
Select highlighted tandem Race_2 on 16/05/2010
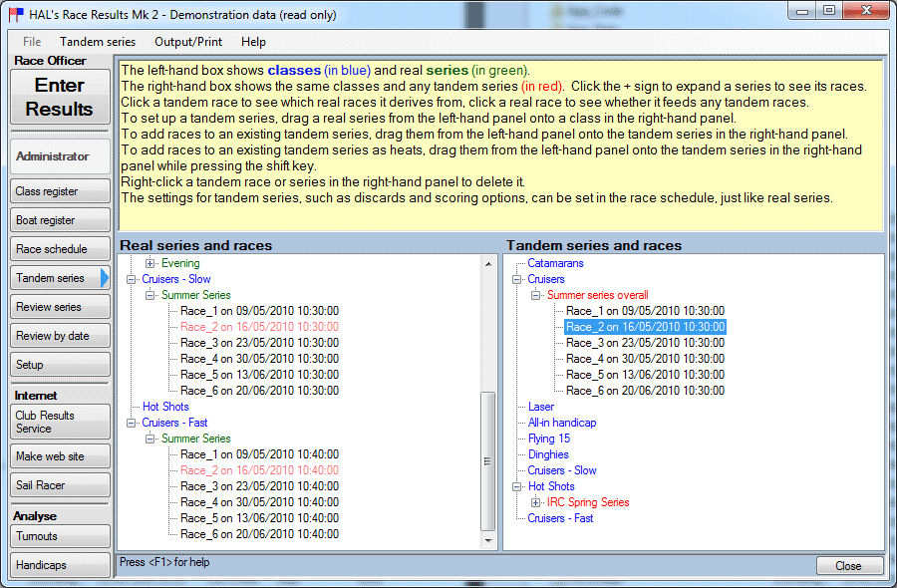(x=645, y=327)
